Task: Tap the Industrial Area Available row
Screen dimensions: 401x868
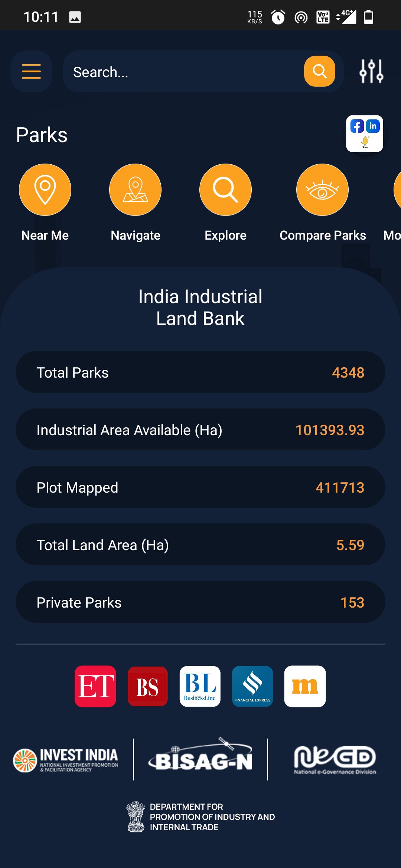Action: [x=200, y=430]
